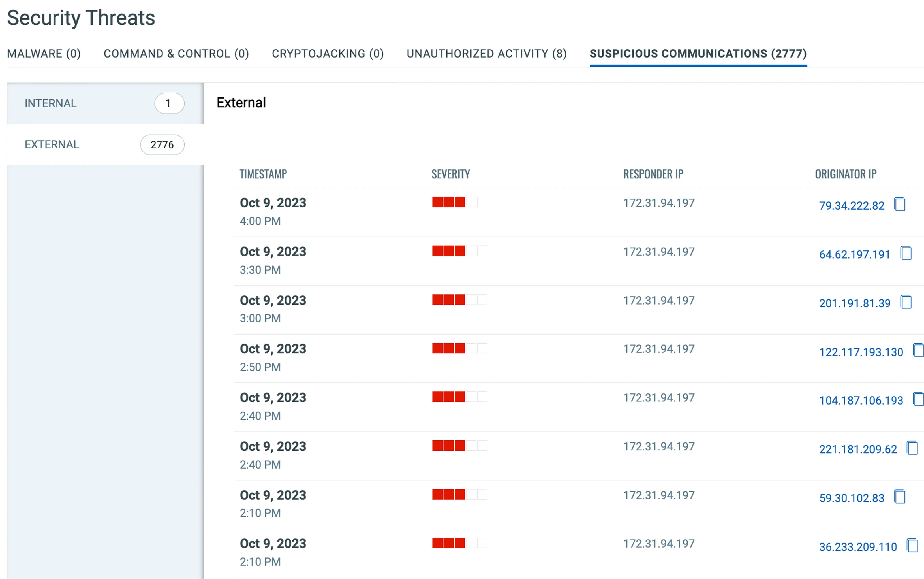Click the Severity column header
The width and height of the screenshot is (924, 579).
[x=450, y=174]
